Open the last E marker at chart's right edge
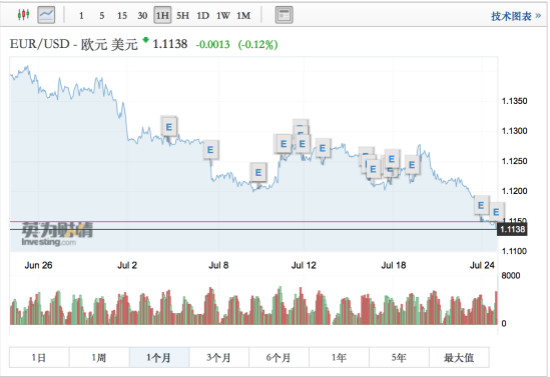The height and width of the screenshot is (377, 550). [x=496, y=212]
